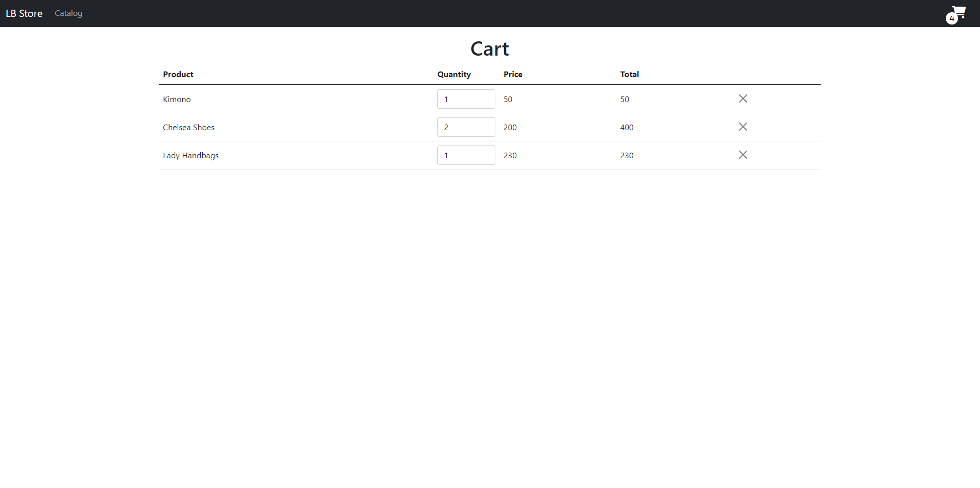Focus the Lady Handbags quantity field
This screenshot has height=488, width=980.
466,155
